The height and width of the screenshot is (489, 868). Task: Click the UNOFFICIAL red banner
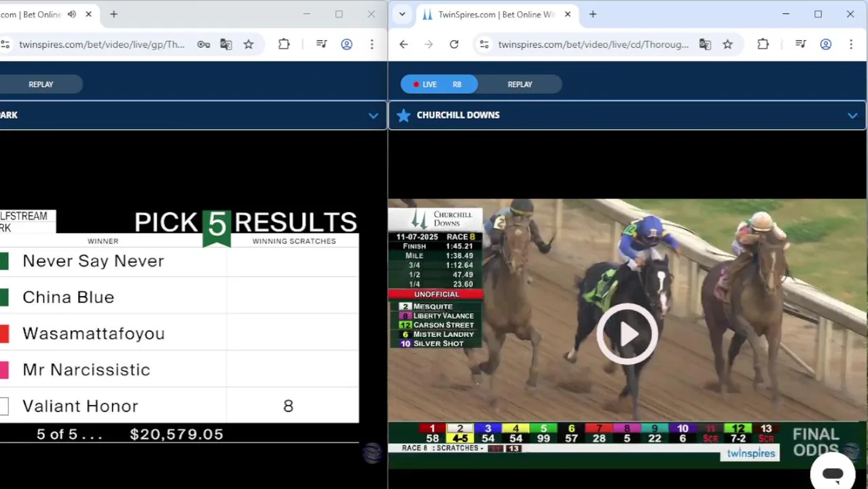436,294
